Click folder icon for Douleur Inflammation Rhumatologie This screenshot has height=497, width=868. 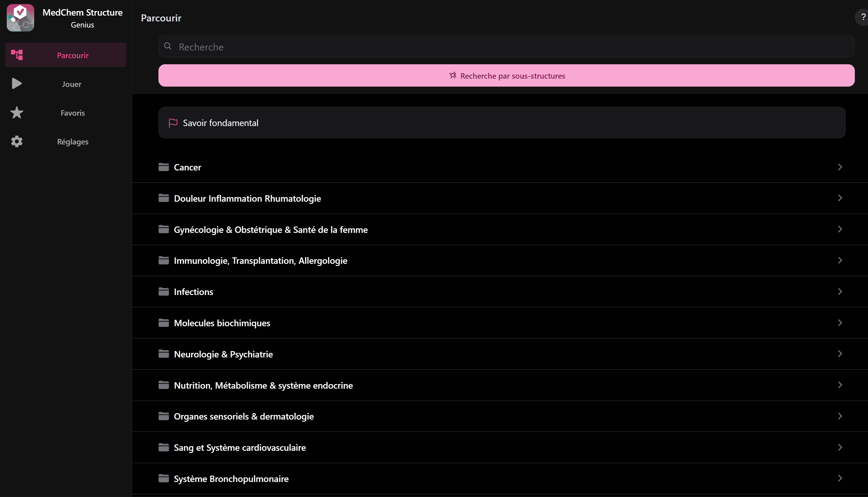pyautogui.click(x=164, y=198)
